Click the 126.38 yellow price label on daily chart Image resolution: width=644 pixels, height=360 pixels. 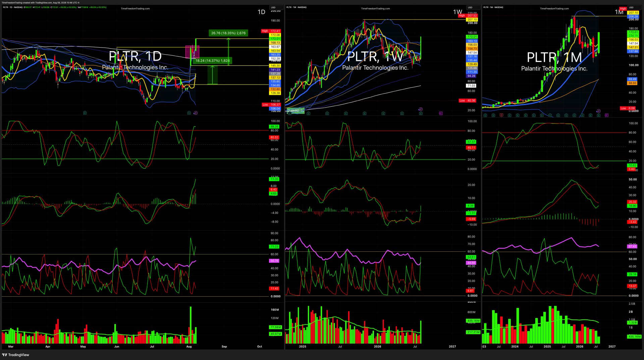click(x=275, y=93)
